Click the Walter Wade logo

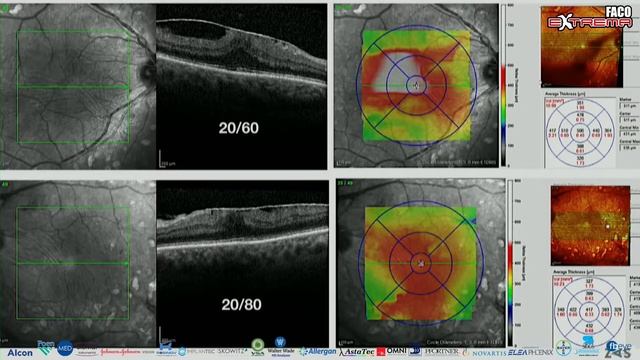pyautogui.click(x=280, y=347)
